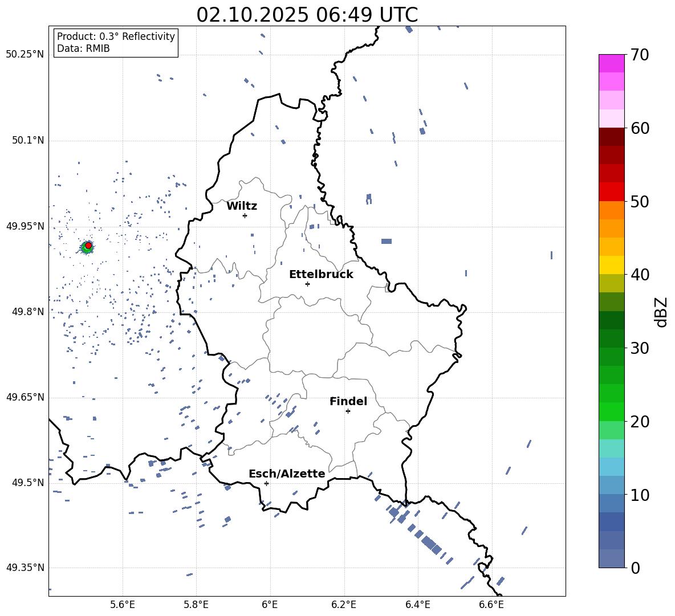Image resolution: width=675 pixels, height=616 pixels.
Task: Click longitude label 5.8°E
Action: pos(196,605)
